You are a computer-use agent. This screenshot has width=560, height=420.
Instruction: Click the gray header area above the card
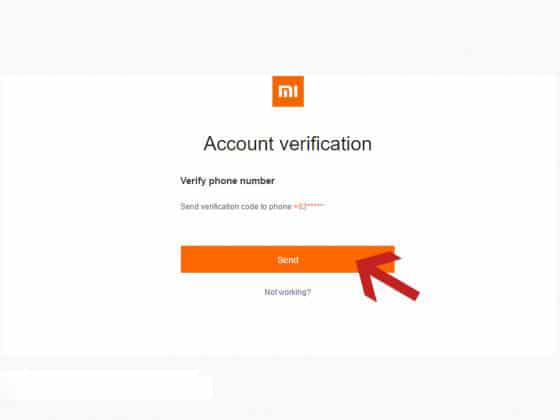(x=280, y=36)
